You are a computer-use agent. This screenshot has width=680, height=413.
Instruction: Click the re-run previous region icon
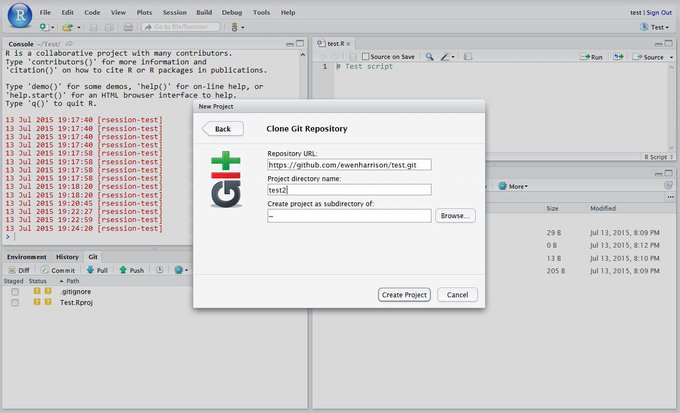point(618,57)
